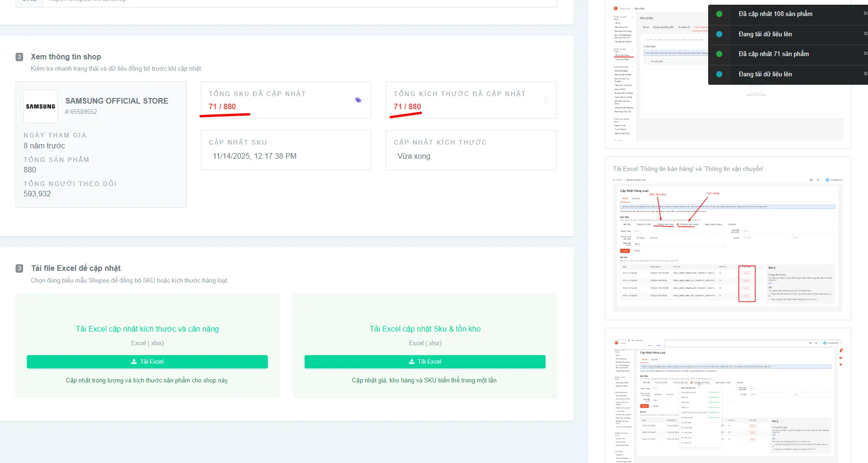
Task: Click the timestamp '11/14/2025, 12:17:38 PM'
Action: click(255, 156)
